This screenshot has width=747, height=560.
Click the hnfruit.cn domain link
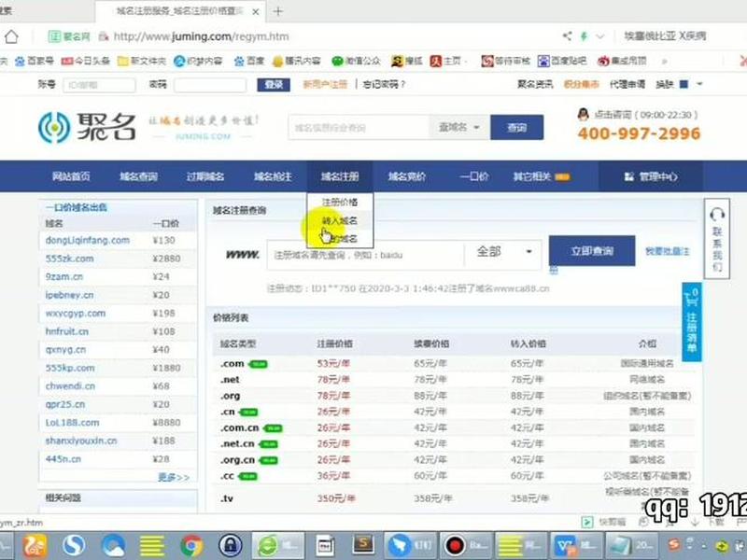(67, 331)
